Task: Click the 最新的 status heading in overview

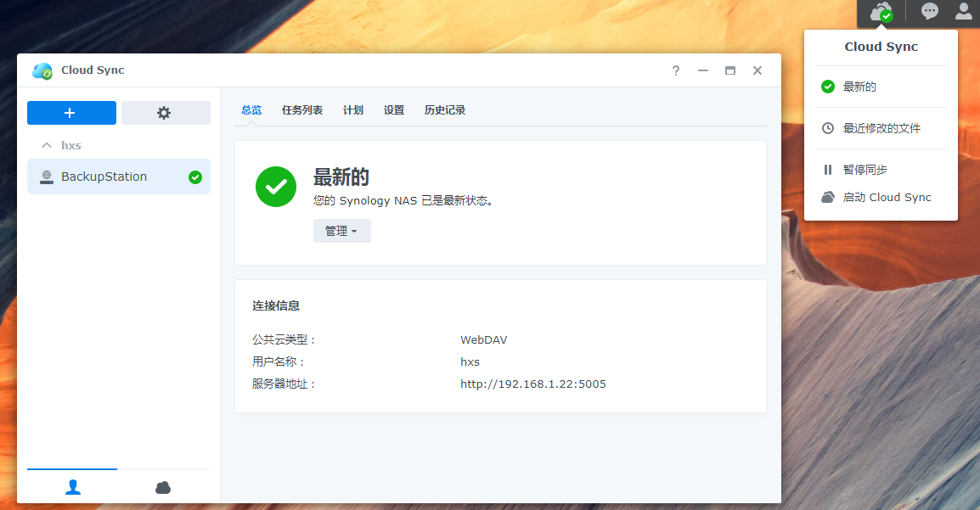Action: point(341,177)
